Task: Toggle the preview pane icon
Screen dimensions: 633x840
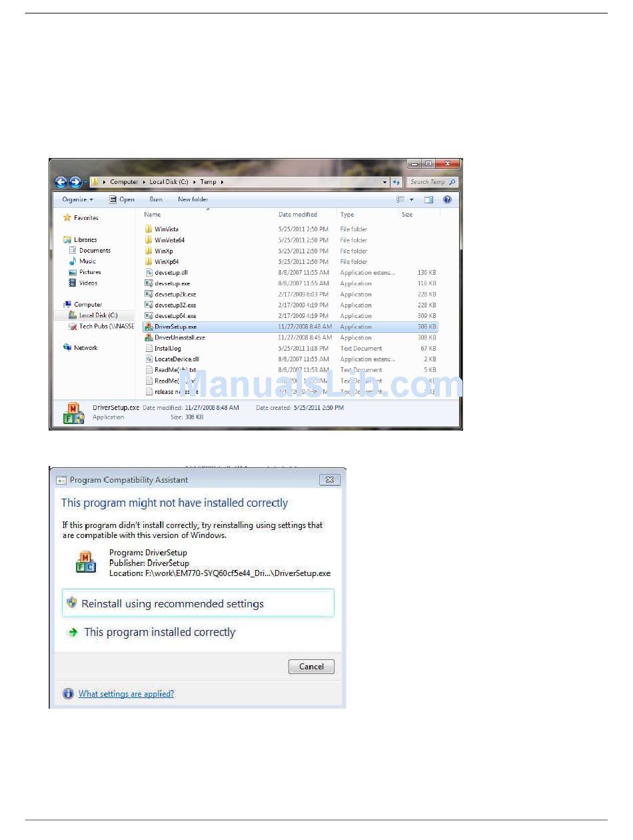Action: coord(429,199)
